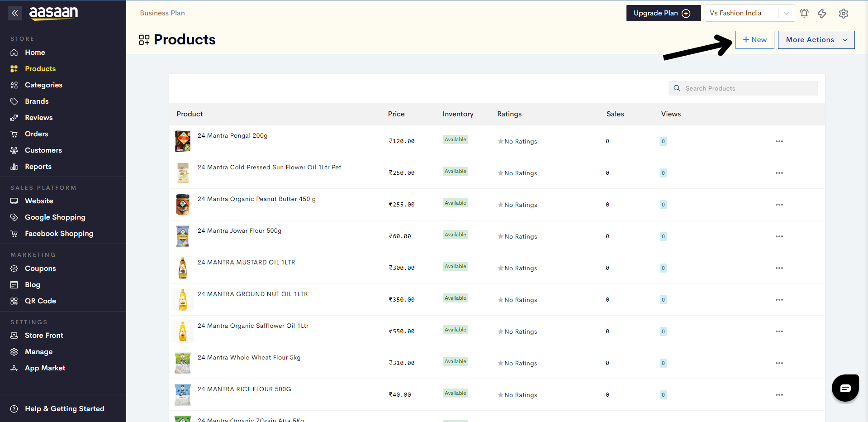Click the Price column header
The height and width of the screenshot is (422, 868).
click(396, 114)
